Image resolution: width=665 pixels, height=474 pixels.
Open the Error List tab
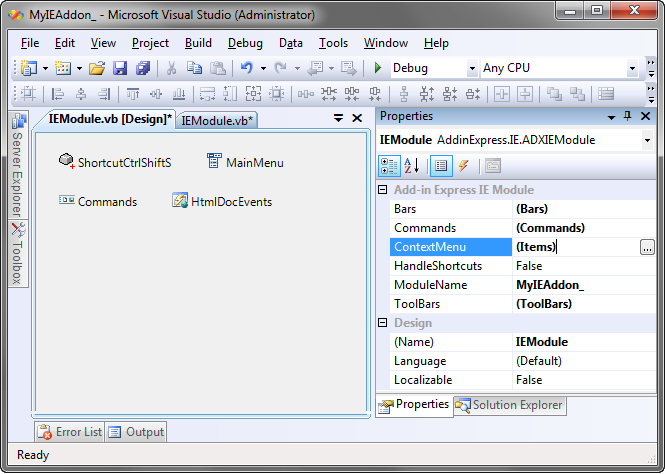(x=70, y=432)
